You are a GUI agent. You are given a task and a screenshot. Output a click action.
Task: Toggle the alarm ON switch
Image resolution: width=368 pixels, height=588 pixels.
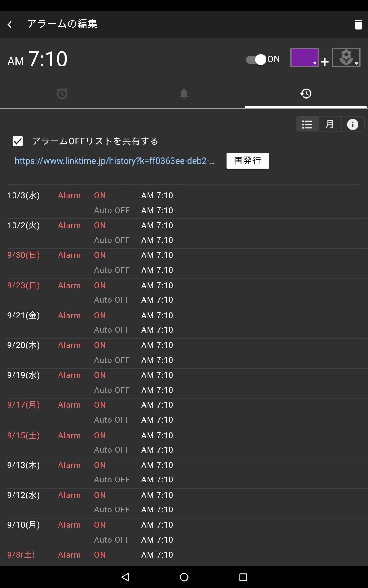click(x=256, y=59)
